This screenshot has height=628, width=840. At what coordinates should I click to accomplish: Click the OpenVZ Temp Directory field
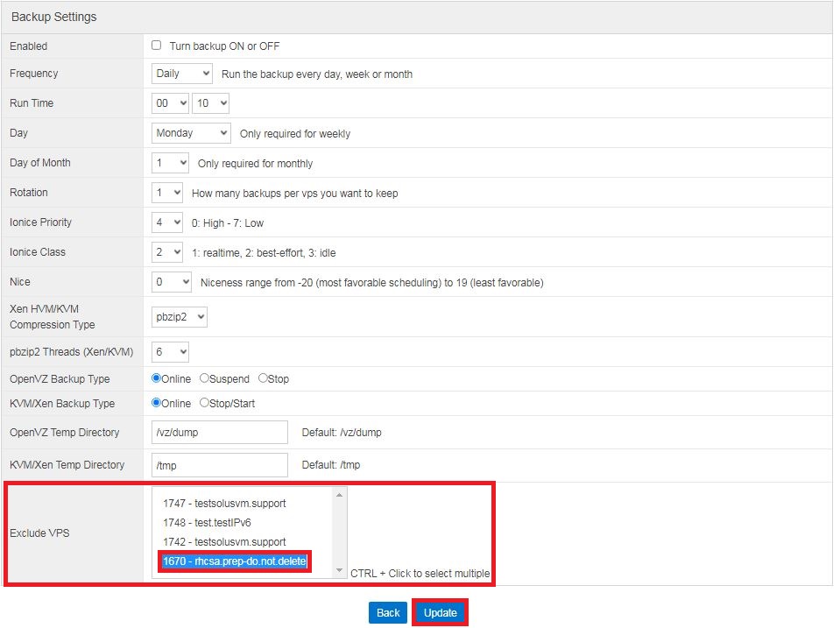point(219,433)
